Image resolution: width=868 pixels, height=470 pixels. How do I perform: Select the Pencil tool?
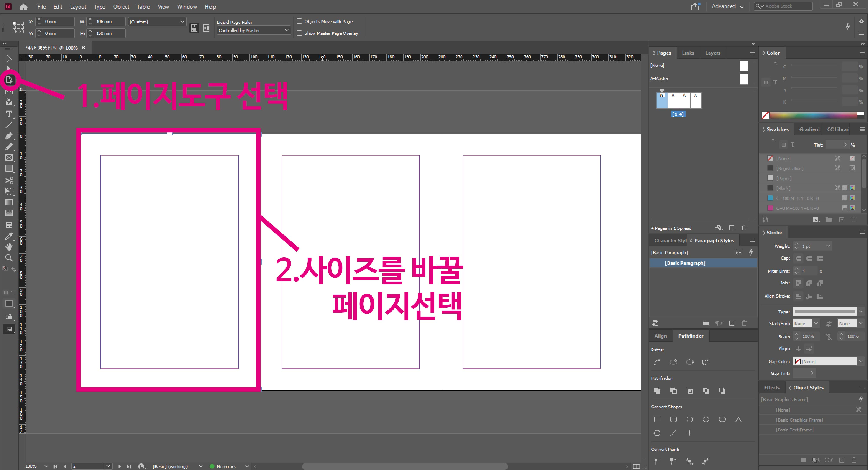[9, 147]
